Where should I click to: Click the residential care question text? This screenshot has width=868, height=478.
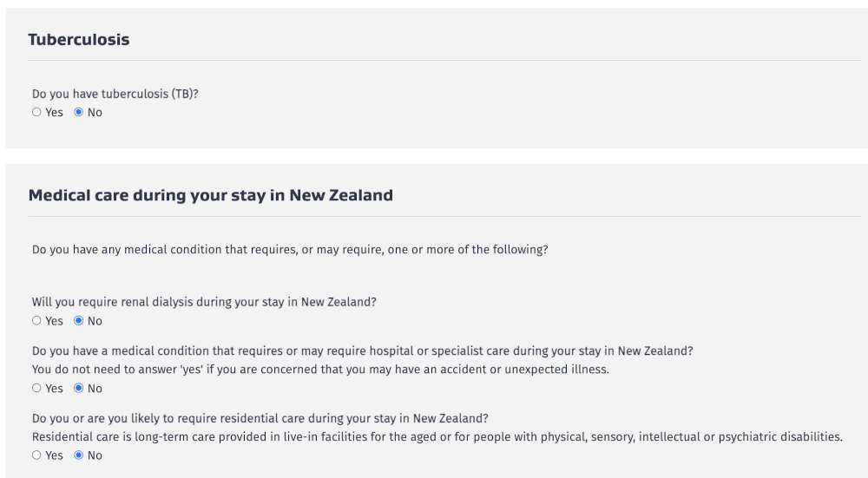(x=267, y=418)
